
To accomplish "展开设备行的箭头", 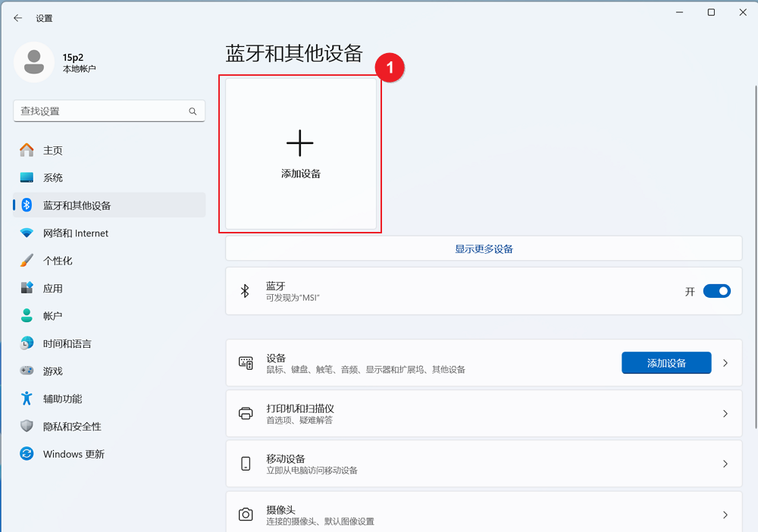I will point(725,362).
